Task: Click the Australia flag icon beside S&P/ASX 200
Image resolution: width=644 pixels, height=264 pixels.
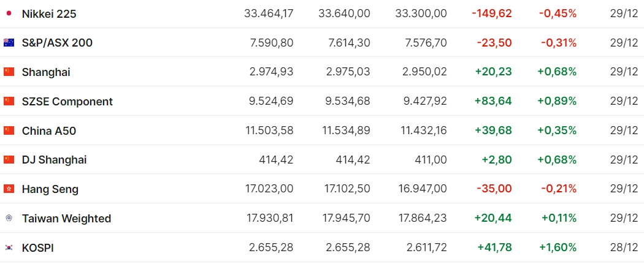Action: (9, 43)
